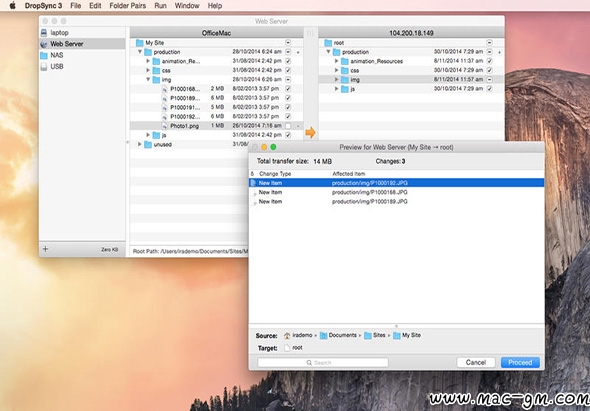Screen dimensions: 590x411
Task: Expand the left animation_Re... folder
Action: point(148,61)
